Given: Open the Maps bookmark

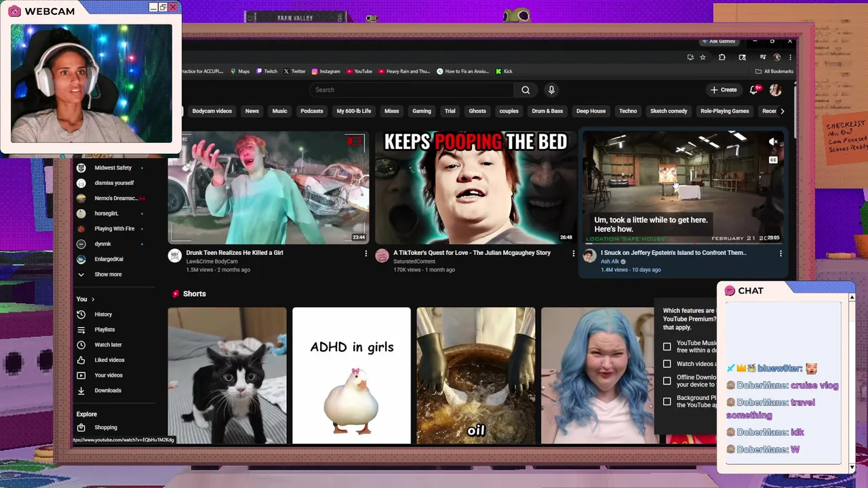Looking at the screenshot, I should 240,71.
